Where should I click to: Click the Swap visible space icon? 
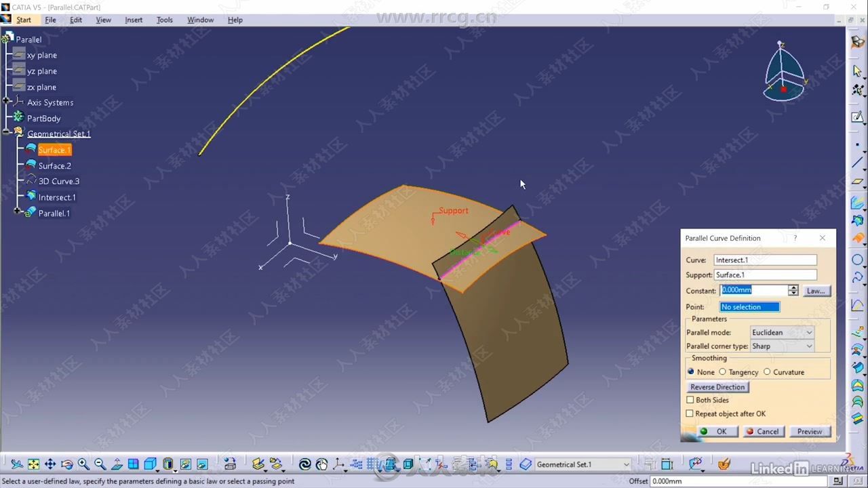(202, 464)
